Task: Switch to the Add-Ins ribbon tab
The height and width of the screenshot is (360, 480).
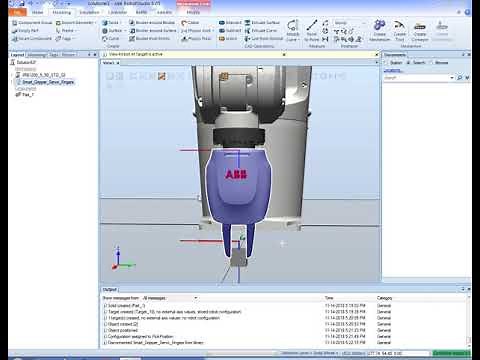Action: click(x=164, y=12)
